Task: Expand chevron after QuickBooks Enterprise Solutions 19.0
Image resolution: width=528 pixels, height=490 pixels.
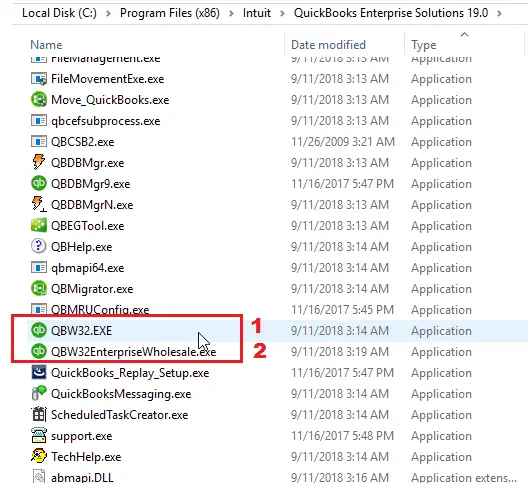Action: [x=499, y=13]
